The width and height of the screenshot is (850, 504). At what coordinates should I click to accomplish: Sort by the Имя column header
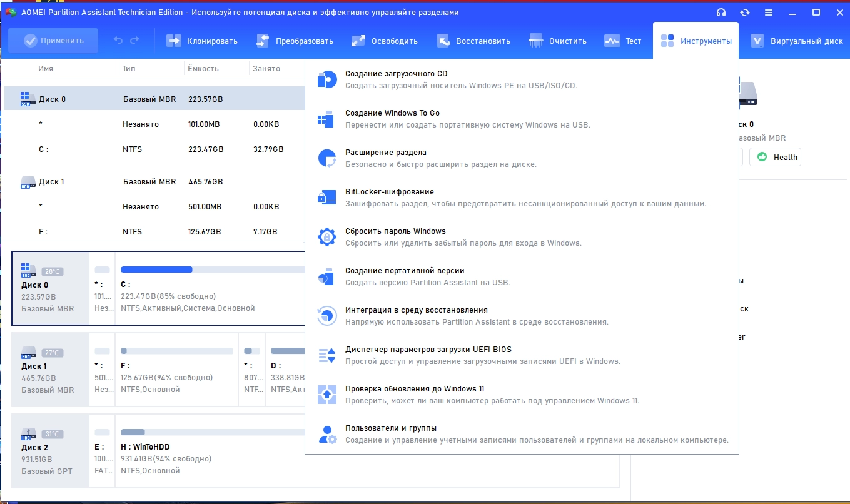click(x=45, y=68)
